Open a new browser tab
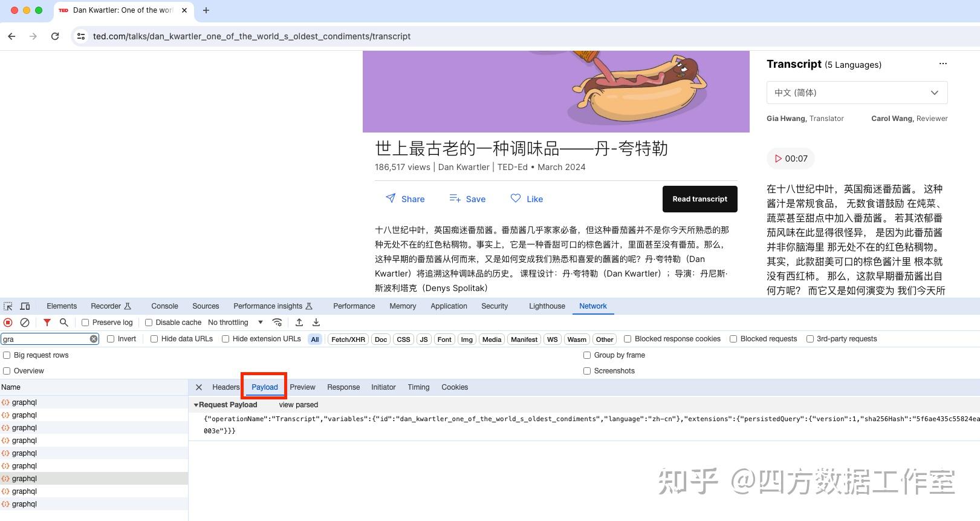 pos(206,10)
